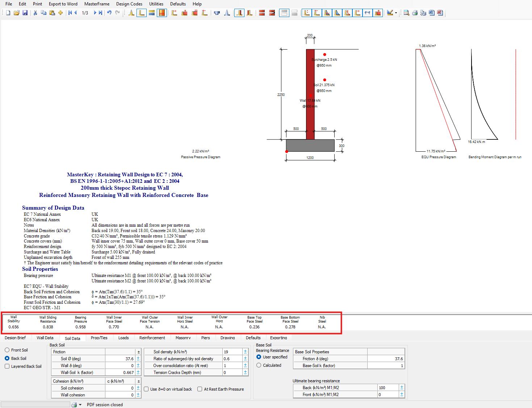This screenshot has width=532, height=408.
Task: Select Calculated bearing resistance option
Action: (259, 365)
